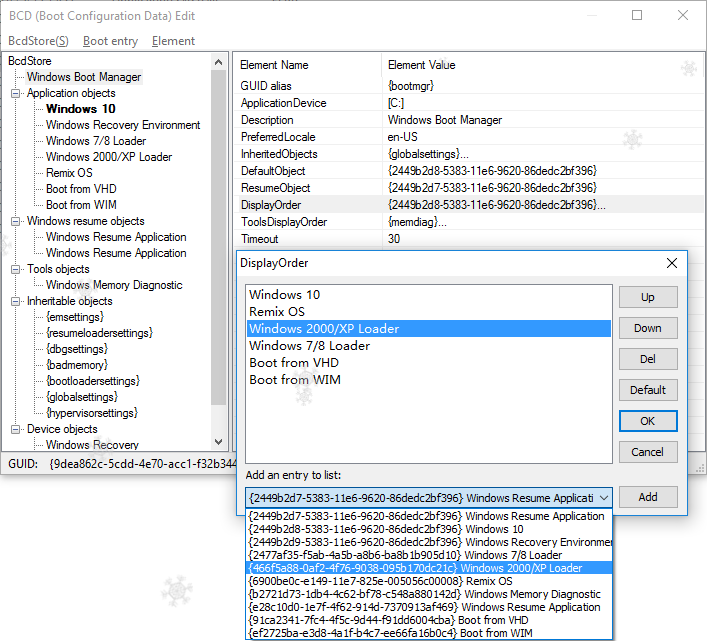Click the Element Value column header
Image resolution: width=707 pixels, height=641 pixels.
(543, 65)
